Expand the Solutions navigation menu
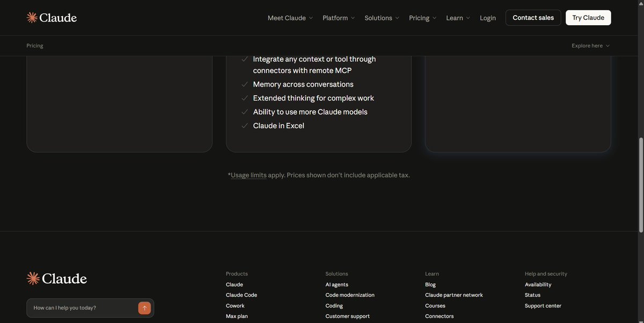Screen dimensions: 644x323 (x=382, y=18)
